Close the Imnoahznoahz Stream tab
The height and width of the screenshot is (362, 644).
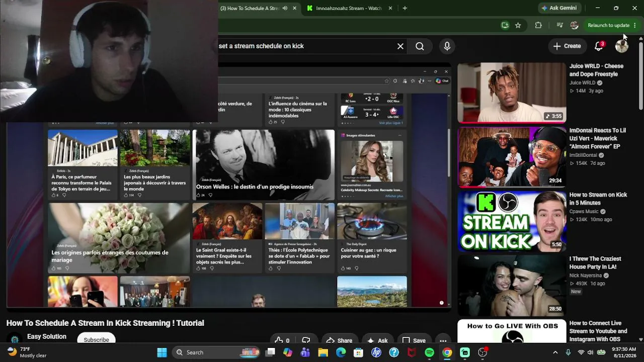390,8
